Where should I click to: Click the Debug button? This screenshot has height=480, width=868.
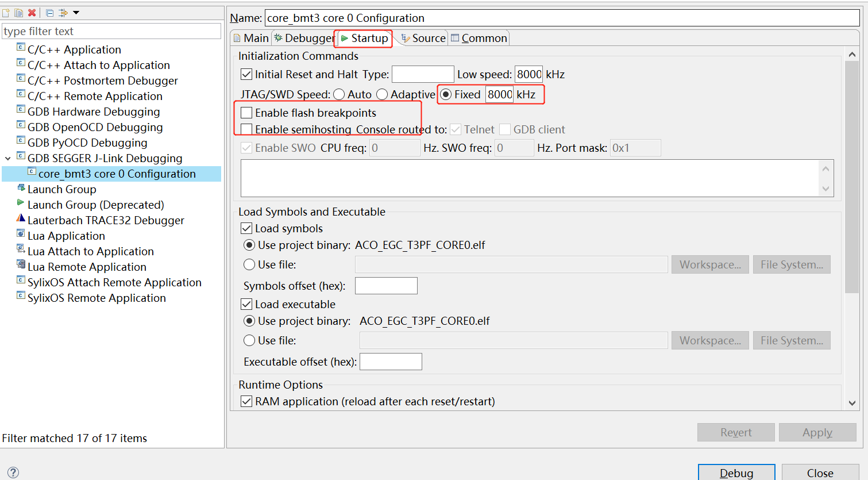(x=736, y=473)
